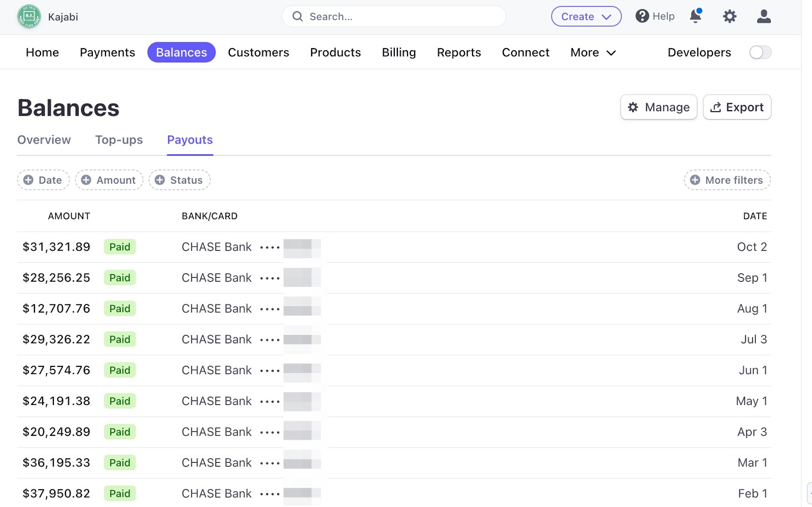Click the plus icon on More filters
Image resolution: width=812 pixels, height=507 pixels.
click(695, 180)
